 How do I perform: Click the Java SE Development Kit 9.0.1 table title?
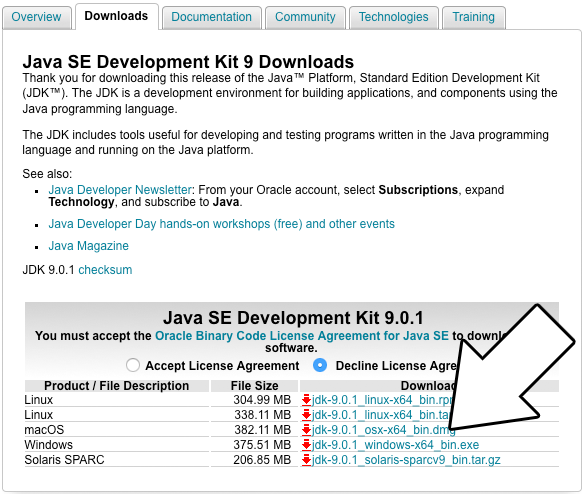pos(293,318)
